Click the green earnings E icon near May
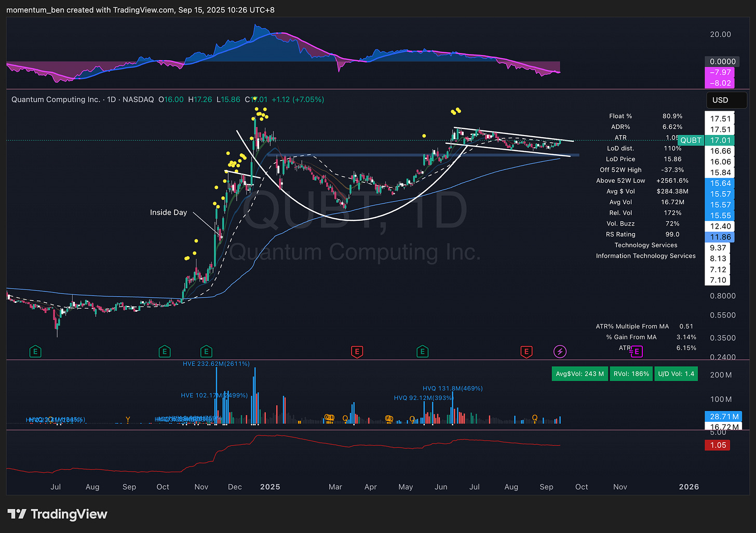 (422, 352)
